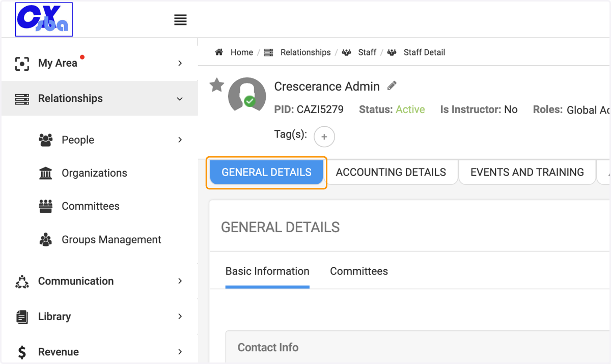Click the GENERAL DETAILS section heading
The image size is (611, 364).
tap(281, 227)
